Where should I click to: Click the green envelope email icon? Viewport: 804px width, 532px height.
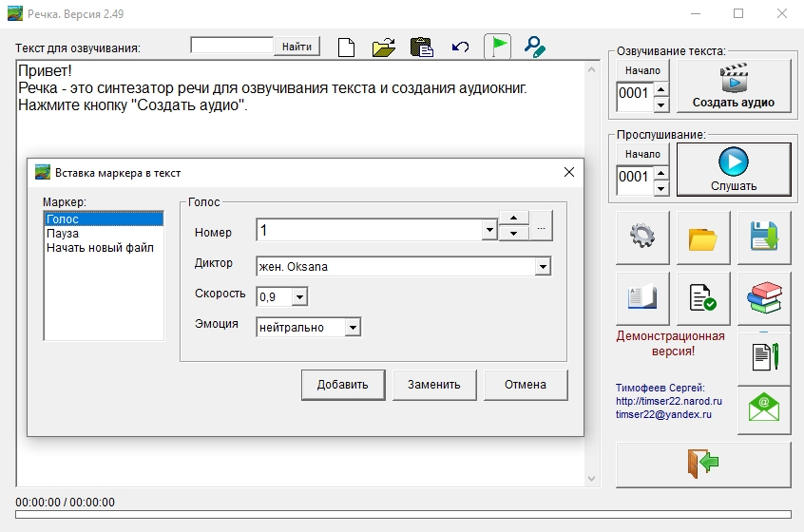(764, 408)
